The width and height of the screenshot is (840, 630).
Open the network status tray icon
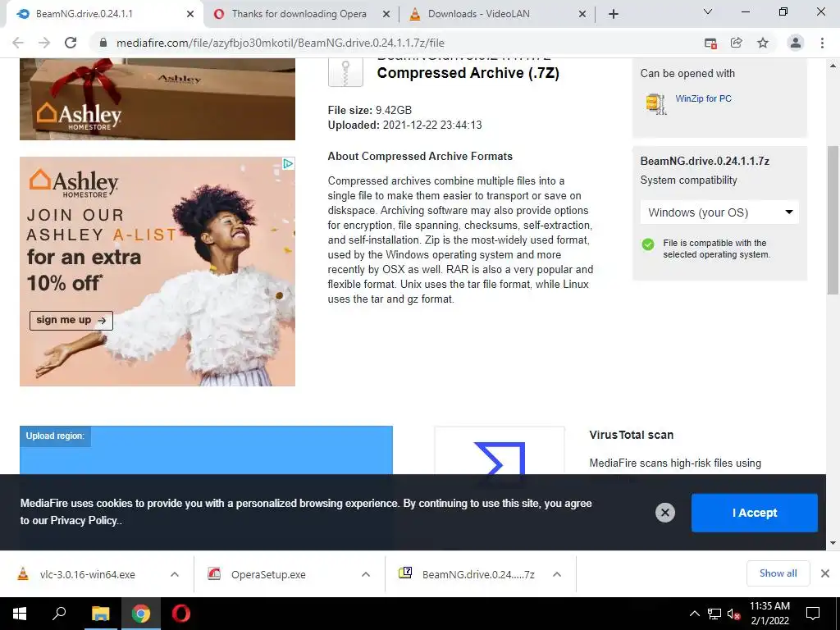(x=714, y=614)
